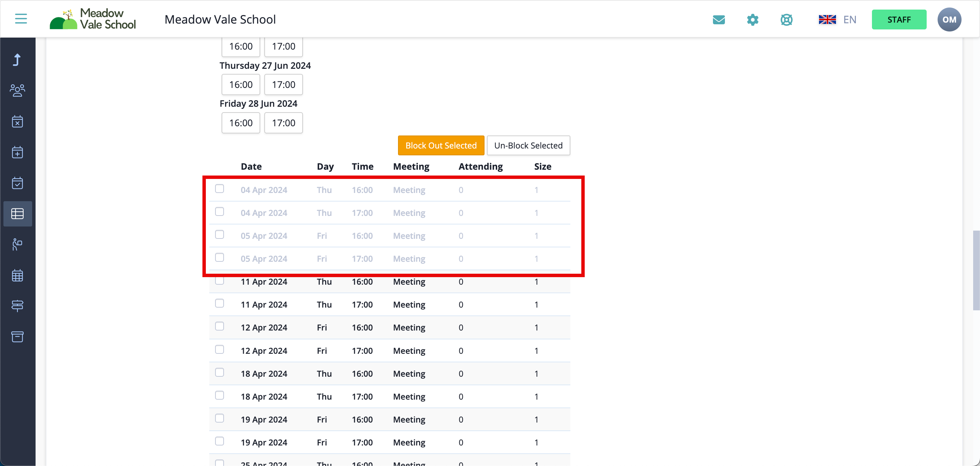Click Un-Block Selected button
Viewport: 980px width, 466px height.
(528, 145)
